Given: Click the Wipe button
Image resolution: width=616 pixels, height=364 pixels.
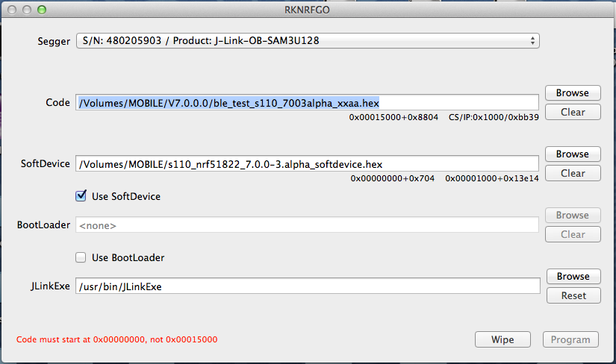Looking at the screenshot, I should 503,339.
